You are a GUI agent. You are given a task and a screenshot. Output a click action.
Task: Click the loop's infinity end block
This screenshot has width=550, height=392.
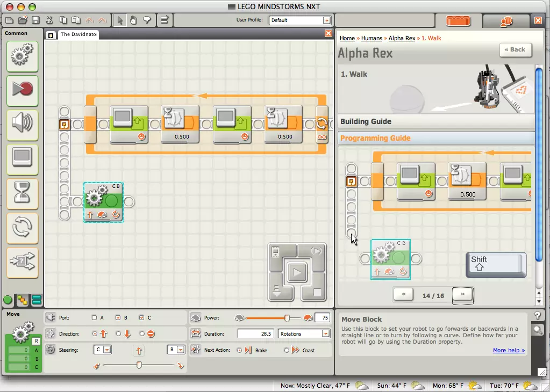pyautogui.click(x=322, y=125)
